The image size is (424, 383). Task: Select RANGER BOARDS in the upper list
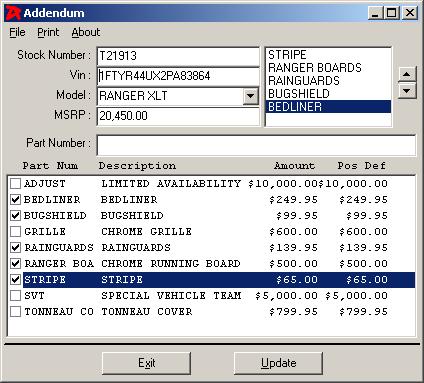(x=328, y=68)
